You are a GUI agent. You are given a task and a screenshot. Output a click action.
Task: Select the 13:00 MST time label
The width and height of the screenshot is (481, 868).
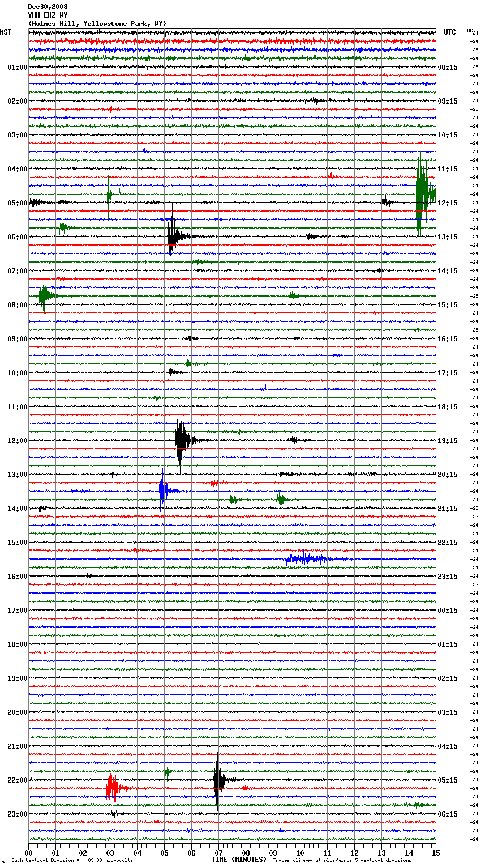click(17, 475)
